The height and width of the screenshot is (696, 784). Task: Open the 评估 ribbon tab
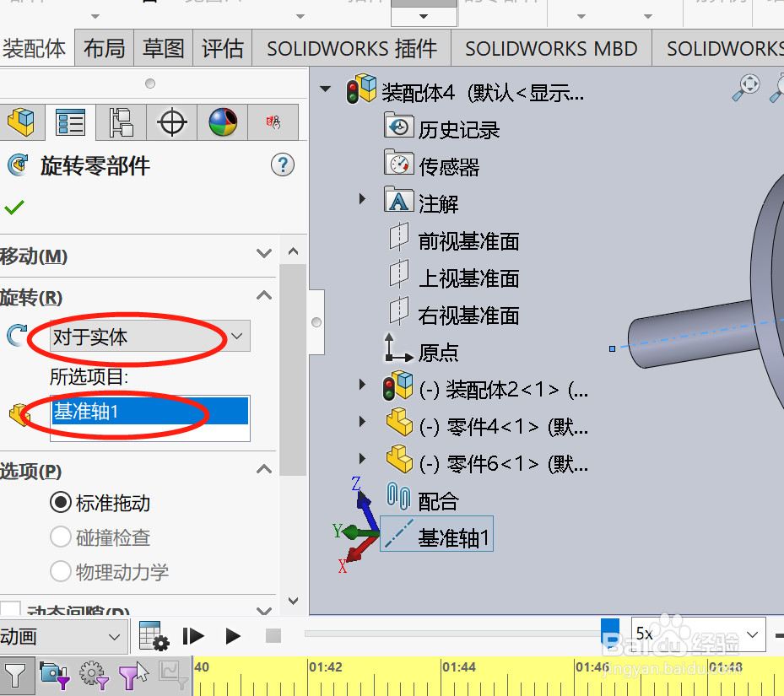[222, 48]
